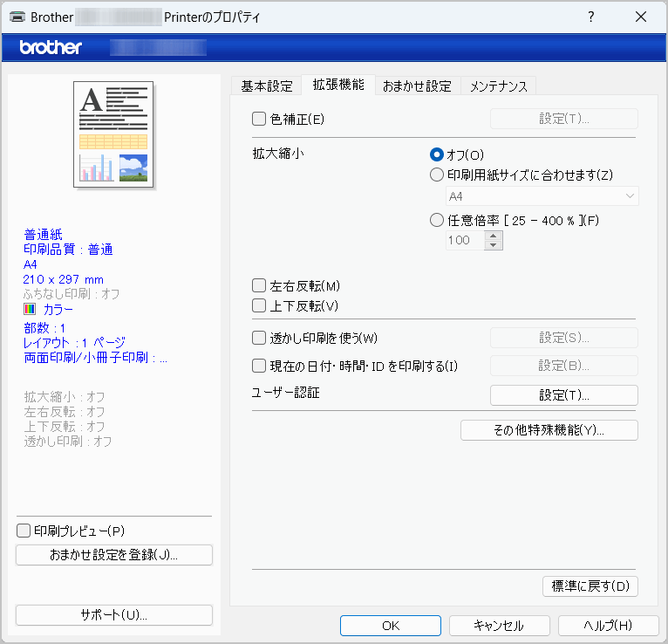Click the 普通紙 summary text
The height and width of the screenshot is (644, 668).
(x=43, y=235)
